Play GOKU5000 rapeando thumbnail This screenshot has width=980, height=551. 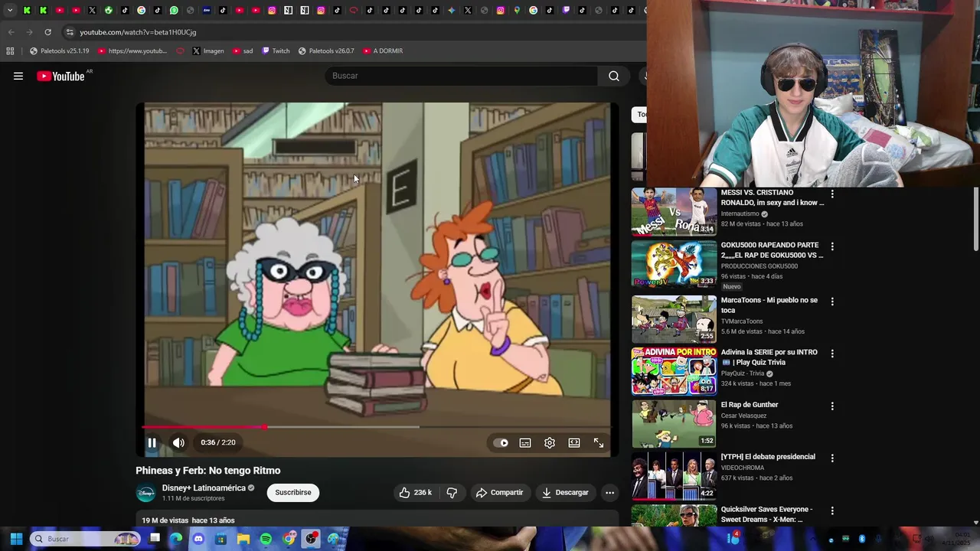coord(674,264)
